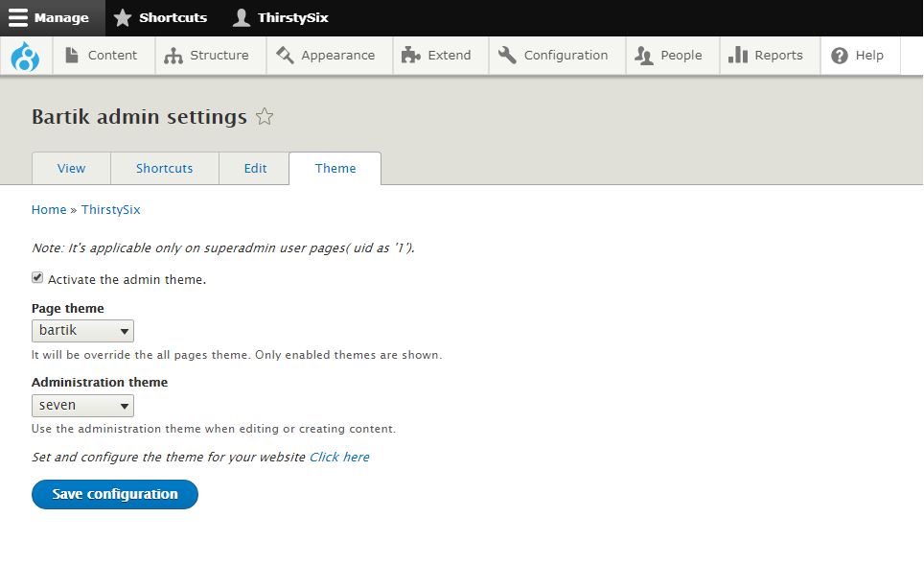Image resolution: width=924 pixels, height=565 pixels.
Task: Toggle Activate the admin theme checkbox
Action: point(37,278)
